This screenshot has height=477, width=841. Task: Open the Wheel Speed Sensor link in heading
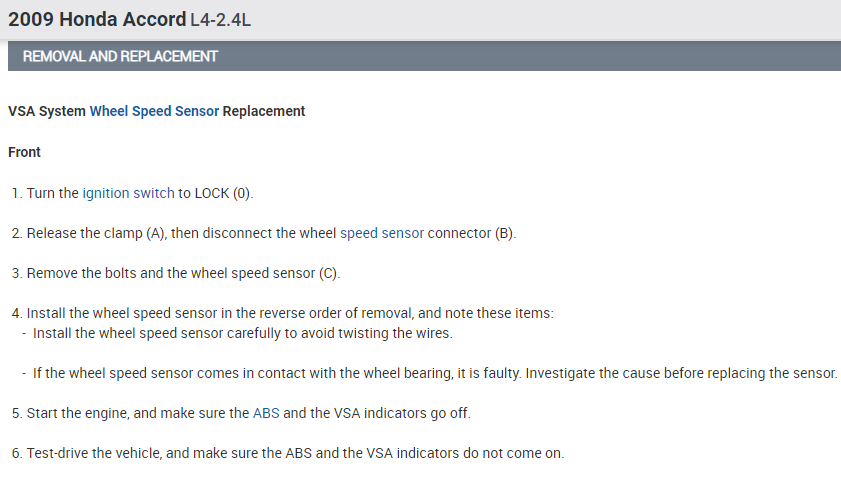coord(154,111)
